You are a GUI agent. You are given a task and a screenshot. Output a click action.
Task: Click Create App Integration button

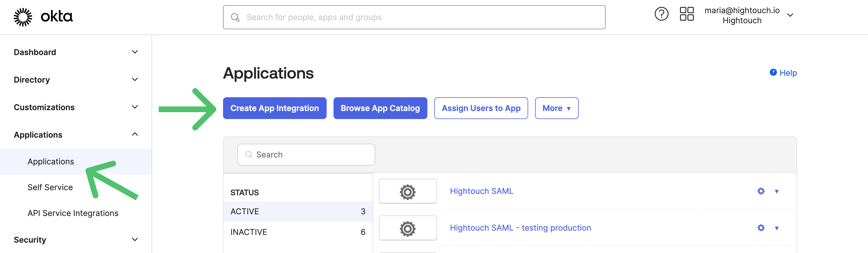tap(274, 108)
